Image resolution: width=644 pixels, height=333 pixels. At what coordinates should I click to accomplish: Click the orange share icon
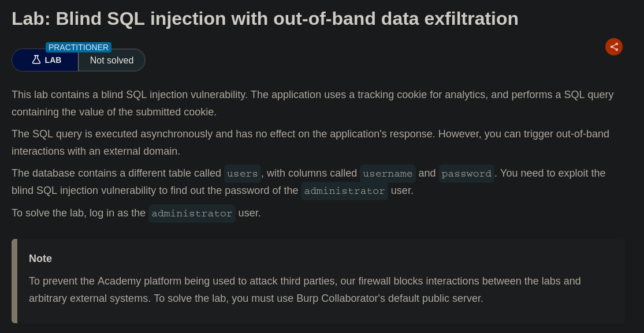(x=613, y=47)
